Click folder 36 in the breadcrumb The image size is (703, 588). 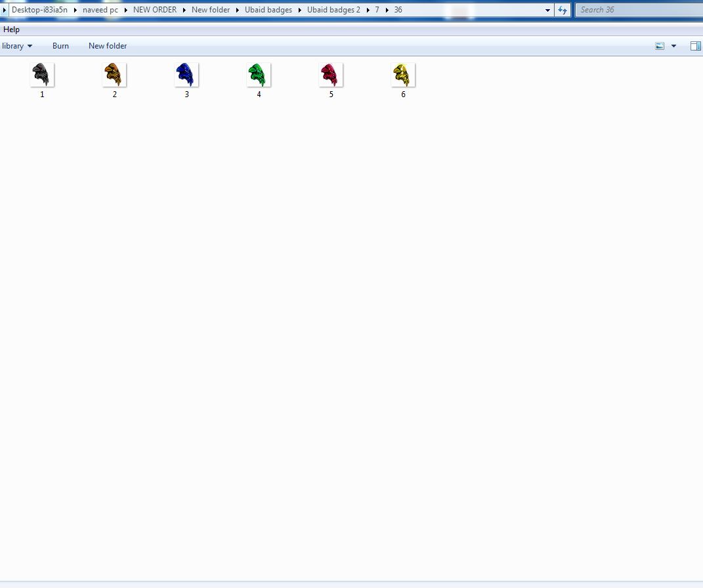pyautogui.click(x=398, y=10)
